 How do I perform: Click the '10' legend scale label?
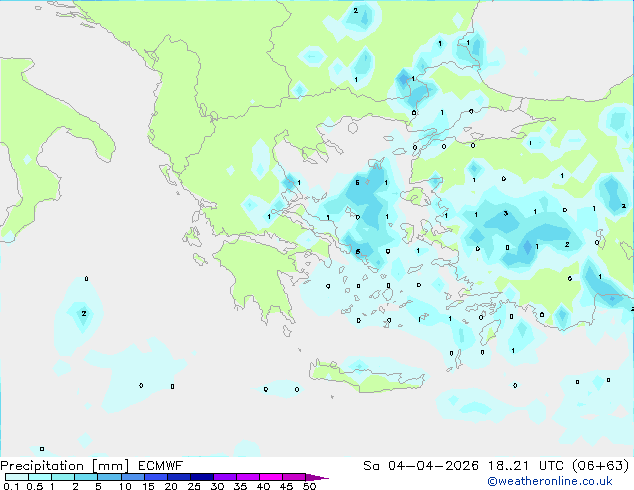coord(125,486)
